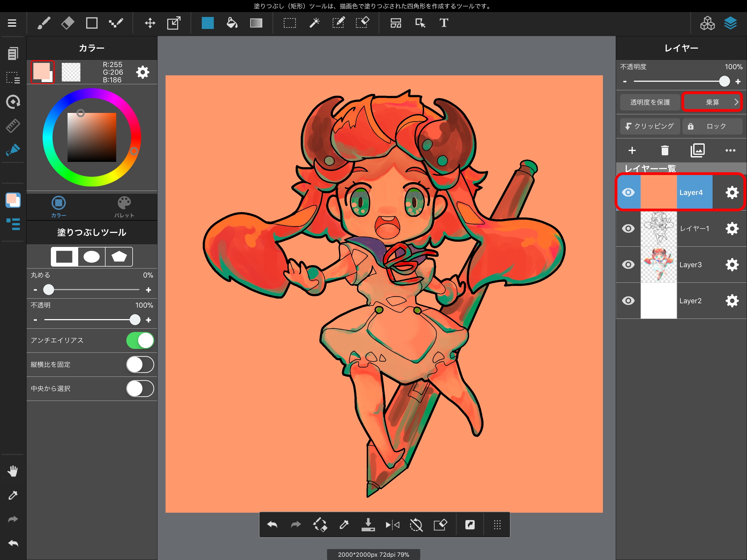The width and height of the screenshot is (747, 560).
Task: Select the rectangular Selection tool
Action: (x=290, y=23)
